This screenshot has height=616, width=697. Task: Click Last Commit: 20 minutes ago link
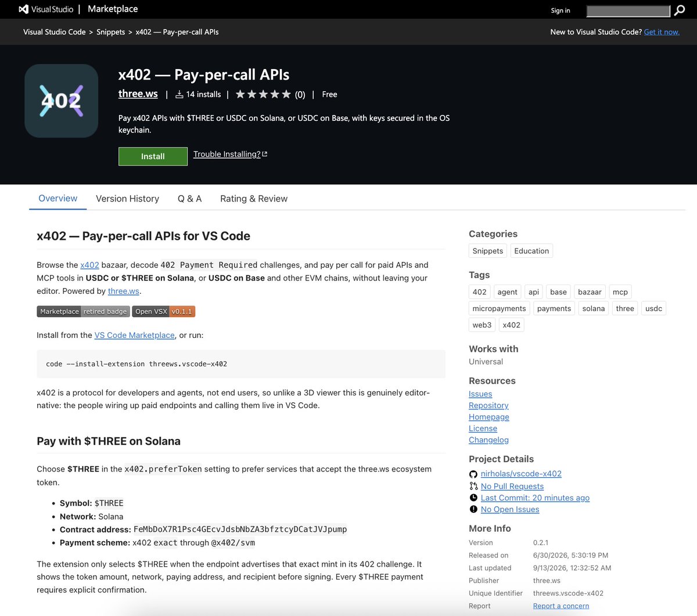(535, 498)
